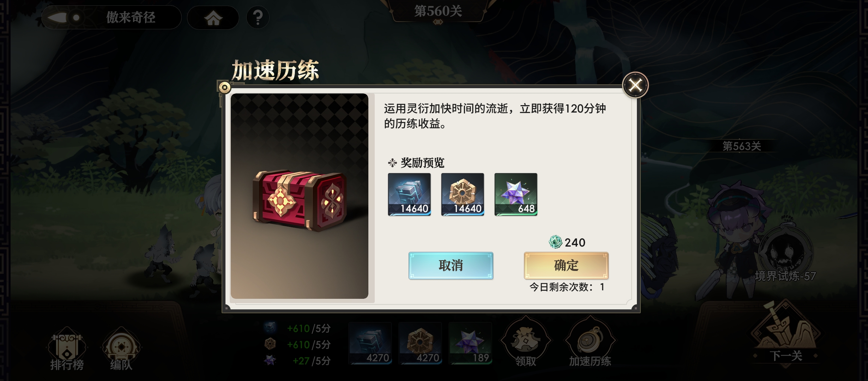View the blue cube reward 14640

(409, 194)
